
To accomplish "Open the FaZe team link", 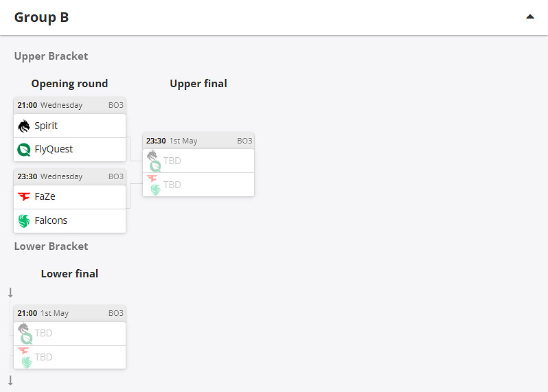I will click(45, 196).
